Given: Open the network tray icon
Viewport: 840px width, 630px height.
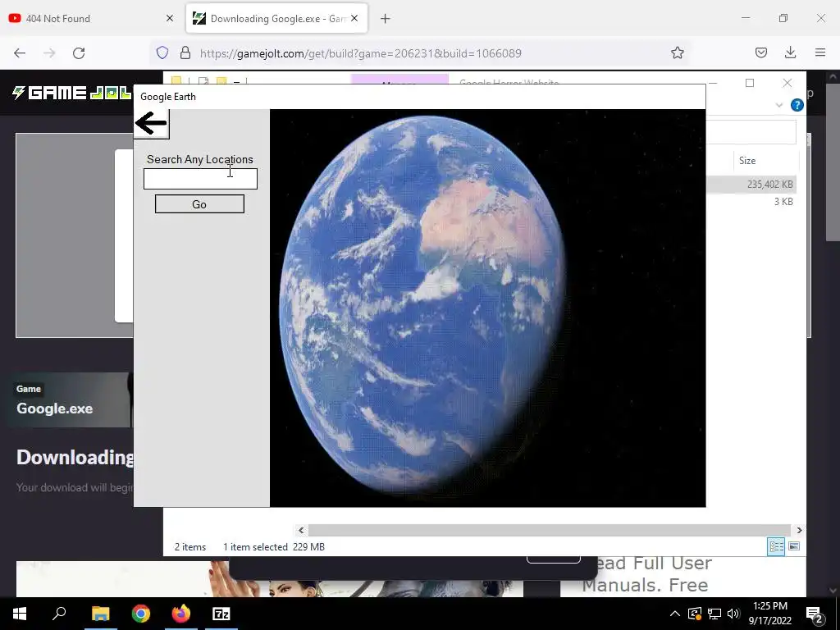Looking at the screenshot, I should click(x=714, y=614).
